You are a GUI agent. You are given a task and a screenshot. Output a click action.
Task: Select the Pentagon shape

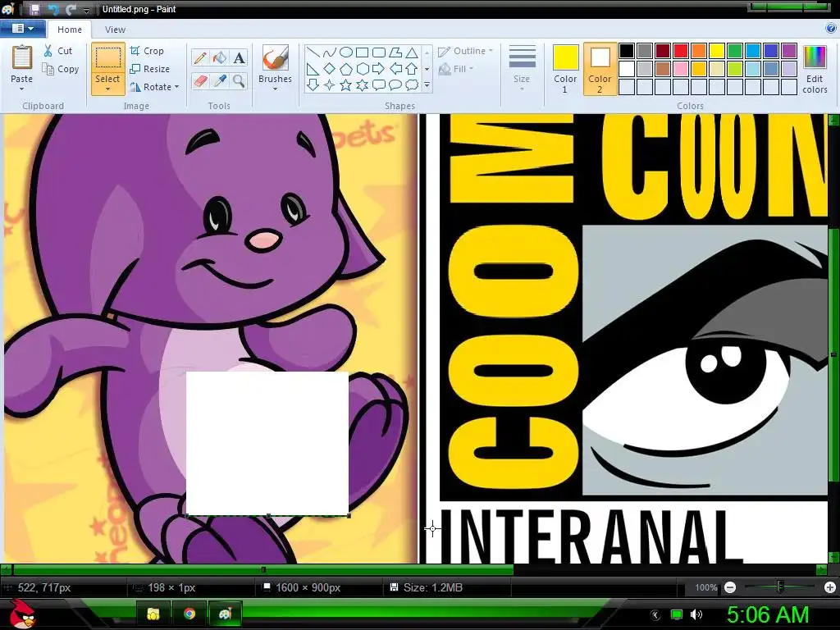click(x=346, y=69)
